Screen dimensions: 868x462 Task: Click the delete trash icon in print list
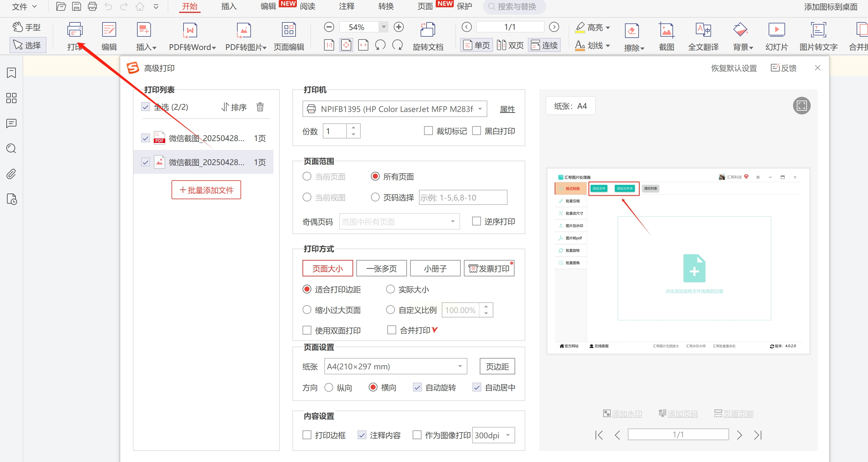[x=260, y=107]
